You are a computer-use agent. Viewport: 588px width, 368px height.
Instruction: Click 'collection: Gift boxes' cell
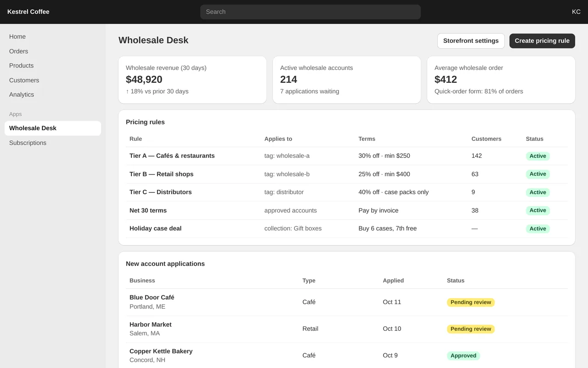pos(293,229)
